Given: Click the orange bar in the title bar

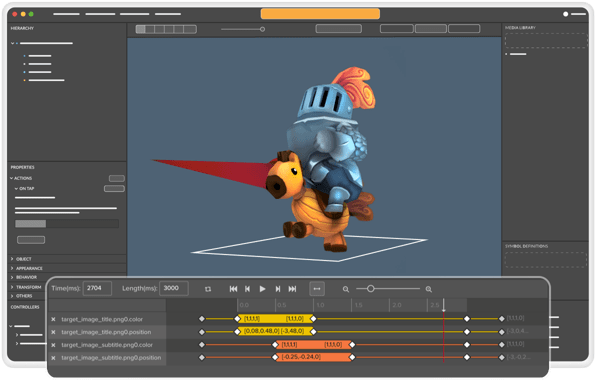Looking at the screenshot, I should 320,14.
